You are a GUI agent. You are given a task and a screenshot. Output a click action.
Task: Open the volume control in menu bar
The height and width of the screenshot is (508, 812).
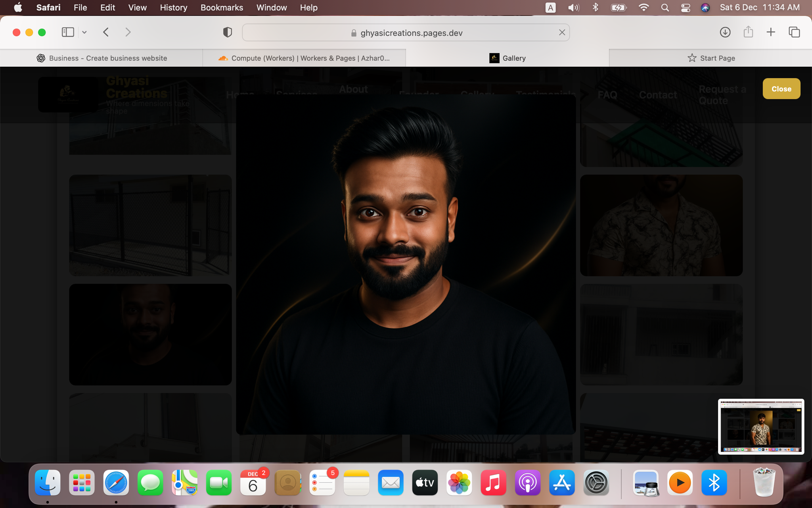click(x=573, y=8)
